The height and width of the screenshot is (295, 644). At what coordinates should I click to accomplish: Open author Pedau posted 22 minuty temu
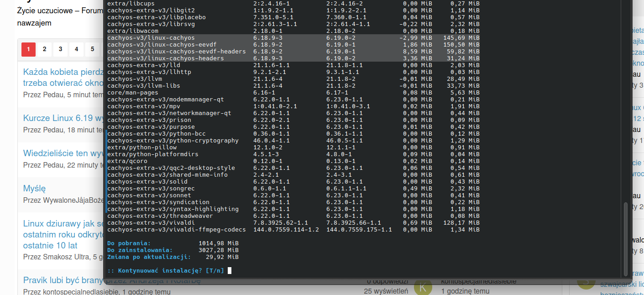tap(55, 165)
